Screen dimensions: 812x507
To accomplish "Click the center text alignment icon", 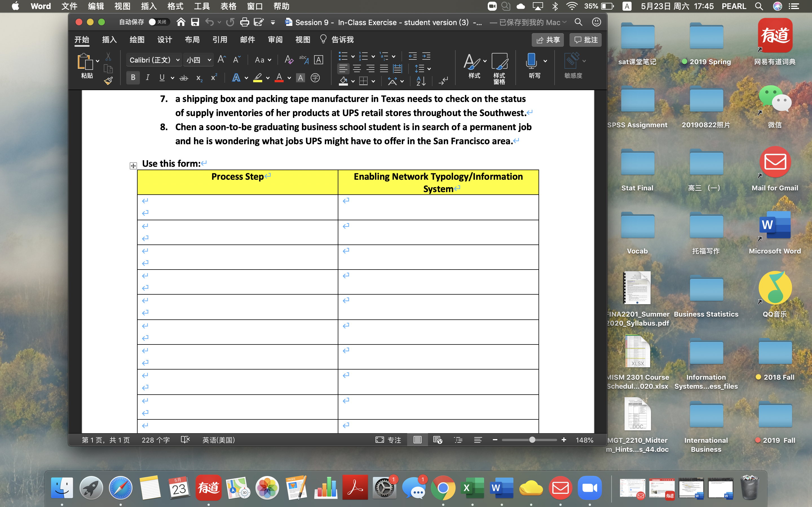I will [357, 69].
